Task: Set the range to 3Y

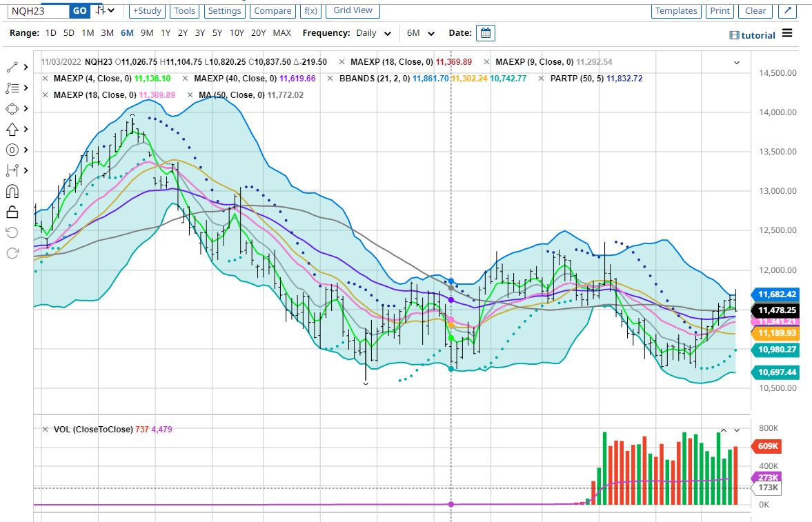Action: [x=200, y=33]
